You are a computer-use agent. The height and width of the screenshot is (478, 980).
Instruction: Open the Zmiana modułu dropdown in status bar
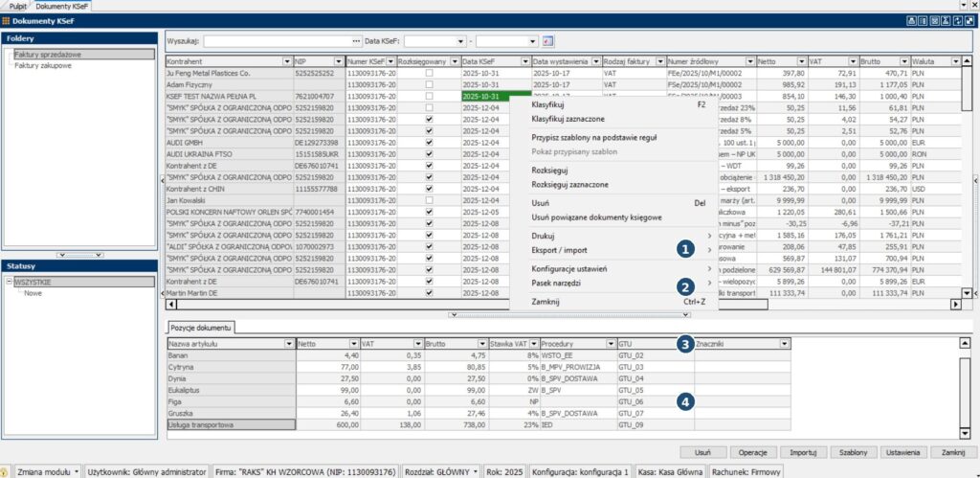pos(75,472)
